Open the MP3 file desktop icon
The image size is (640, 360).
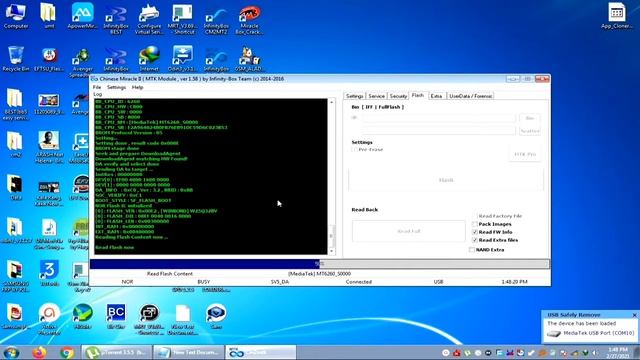49,234
